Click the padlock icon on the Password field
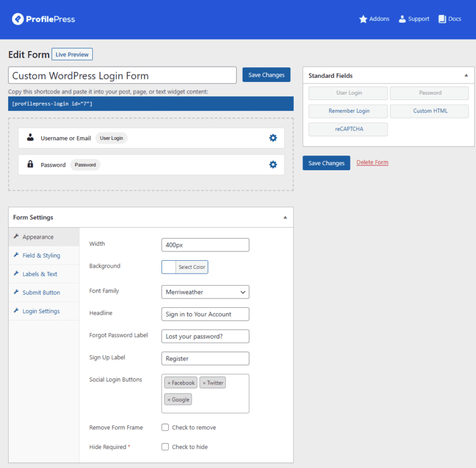 click(30, 164)
